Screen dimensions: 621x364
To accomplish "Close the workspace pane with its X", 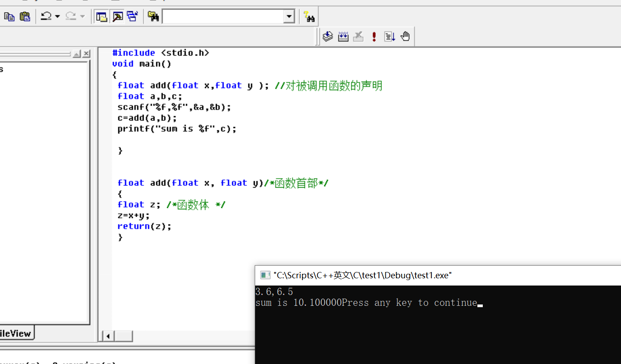I will 86,54.
